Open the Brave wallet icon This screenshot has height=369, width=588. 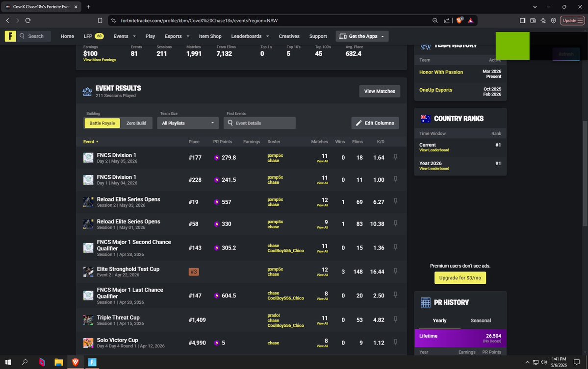coord(533,21)
